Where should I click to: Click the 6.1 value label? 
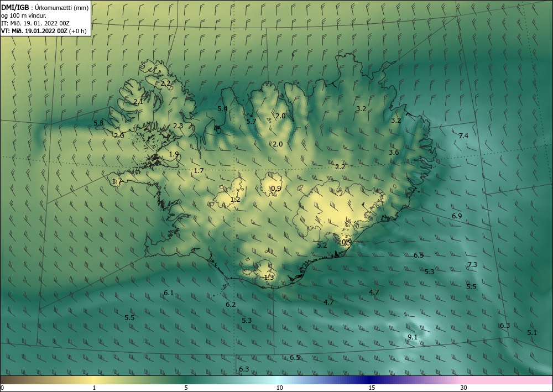(169, 292)
